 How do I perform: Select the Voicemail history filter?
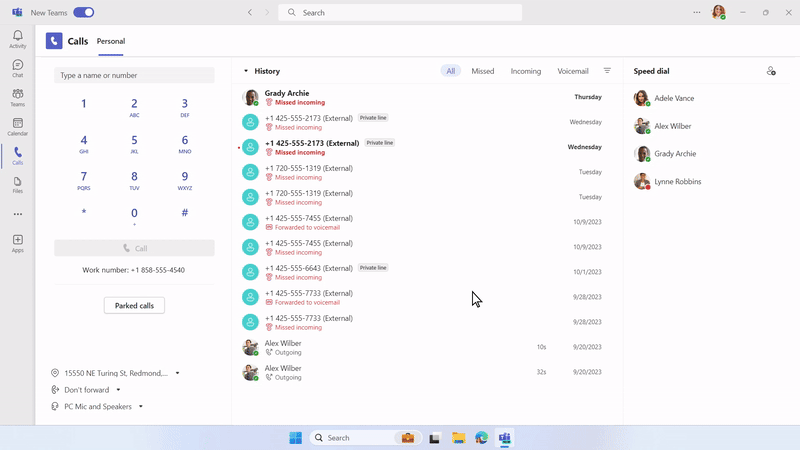pyautogui.click(x=572, y=71)
